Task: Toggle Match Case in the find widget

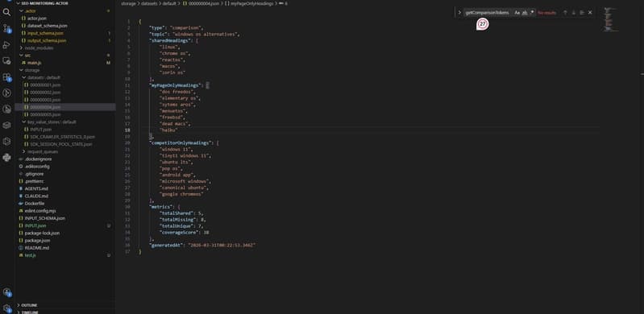Action: pyautogui.click(x=517, y=13)
